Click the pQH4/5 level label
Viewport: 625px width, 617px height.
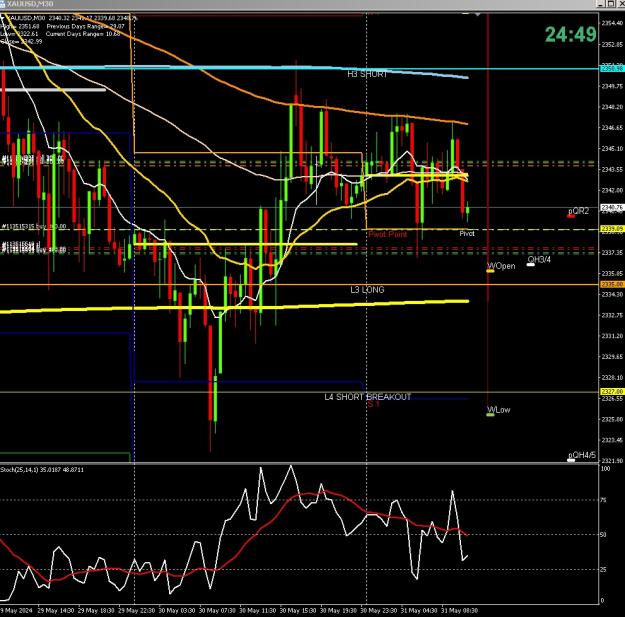coord(582,455)
